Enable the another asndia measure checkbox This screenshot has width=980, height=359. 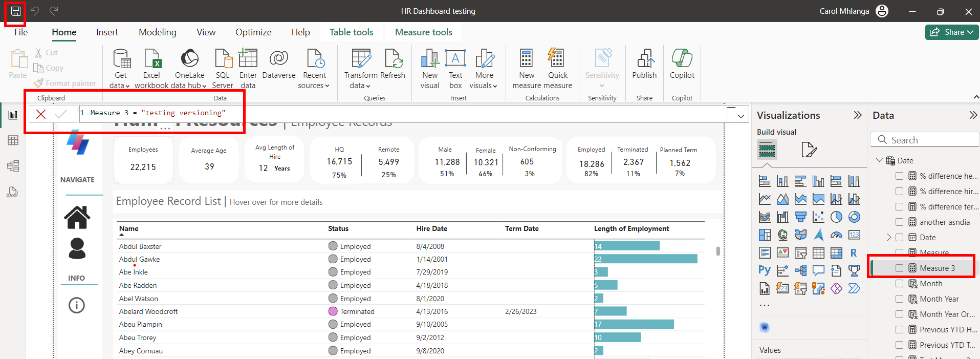899,222
